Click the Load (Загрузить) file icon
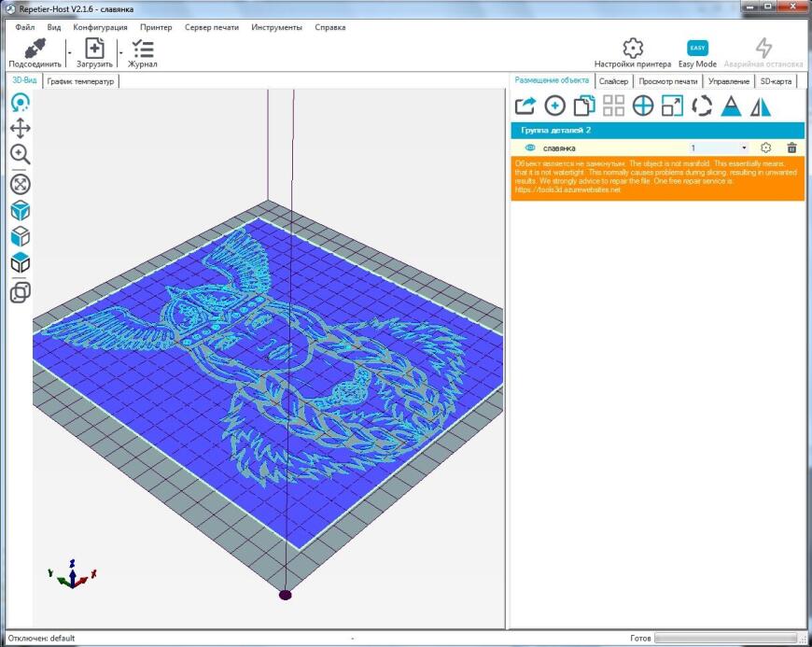 (x=94, y=49)
